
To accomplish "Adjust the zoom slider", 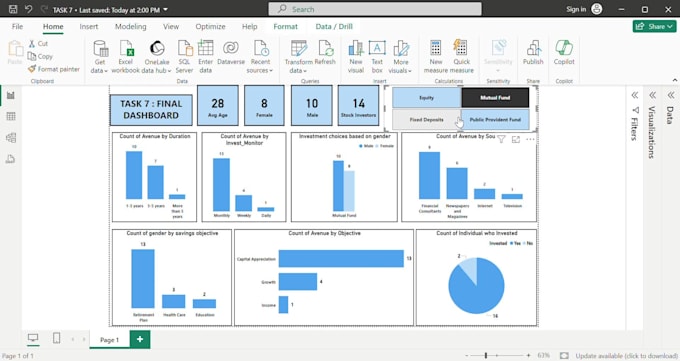I will pos(486,355).
